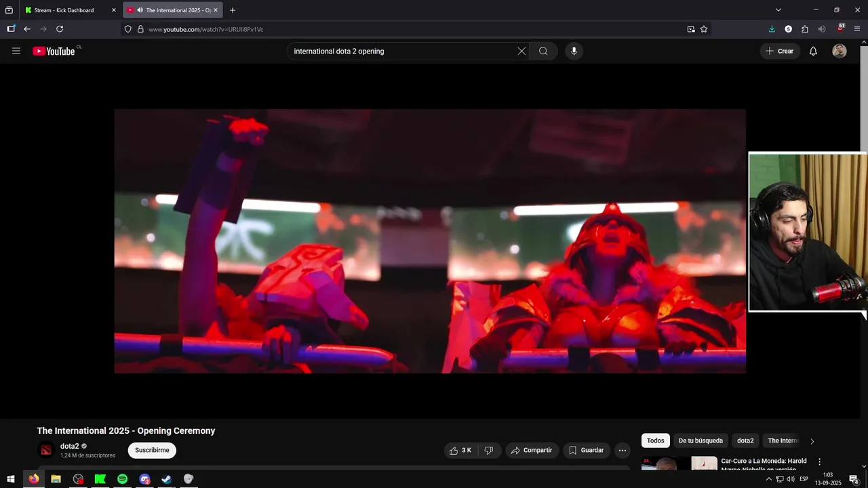The image size is (868, 488).
Task: Open the YouTube guide hamburger menu
Action: click(16, 51)
